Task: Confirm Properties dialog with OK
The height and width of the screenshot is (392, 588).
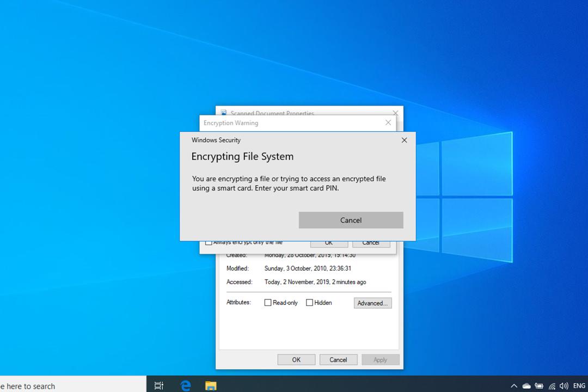Action: click(x=296, y=360)
